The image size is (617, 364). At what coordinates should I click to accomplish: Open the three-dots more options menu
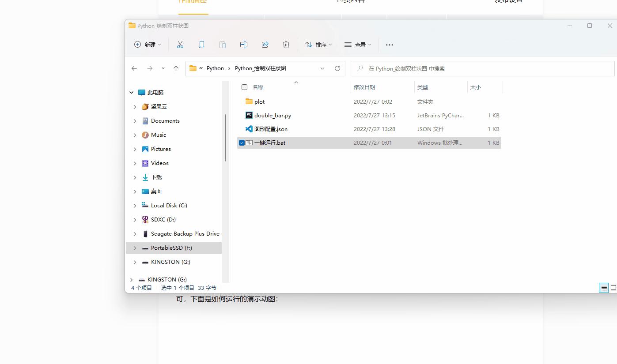[389, 45]
